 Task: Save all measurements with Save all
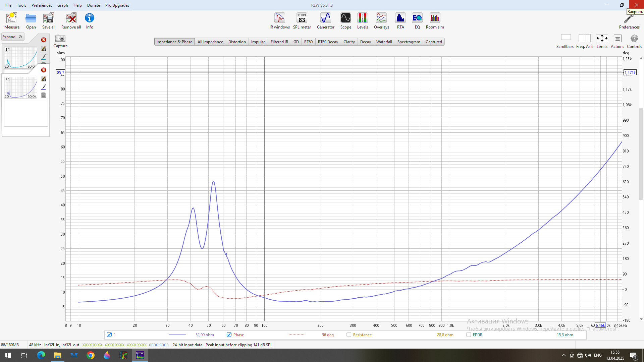49,21
